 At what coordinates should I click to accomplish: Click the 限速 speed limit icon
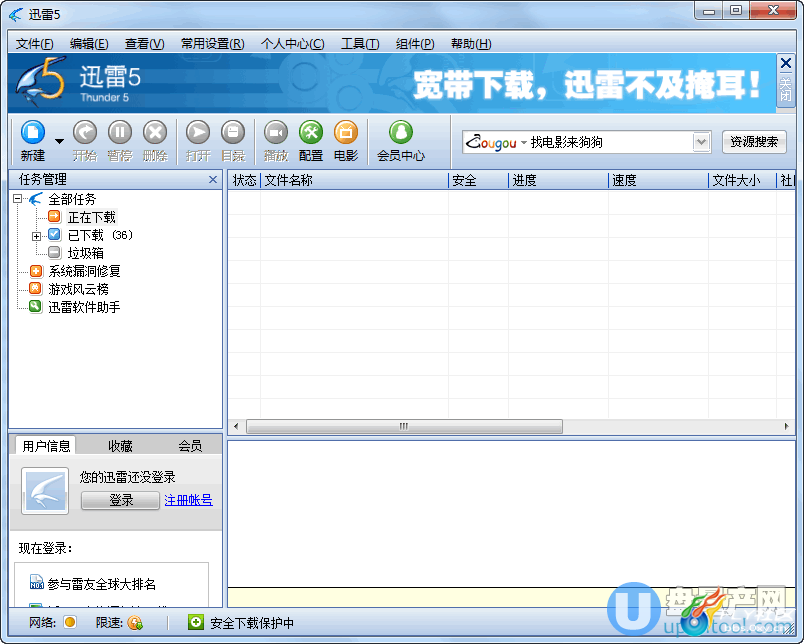click(x=135, y=622)
